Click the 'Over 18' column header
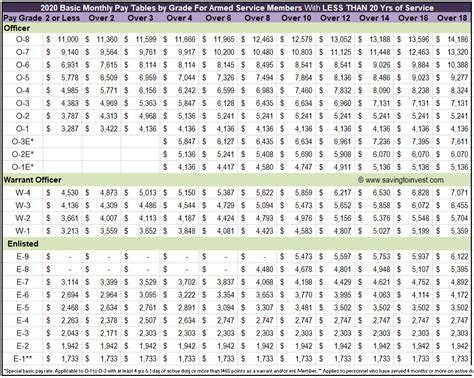Screen dimensions: 474x378 (x=452, y=18)
